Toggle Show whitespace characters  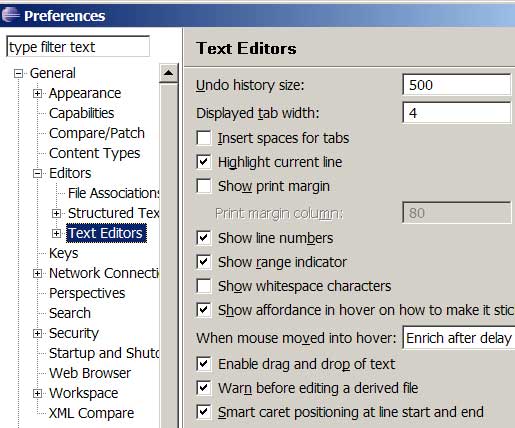tap(204, 286)
